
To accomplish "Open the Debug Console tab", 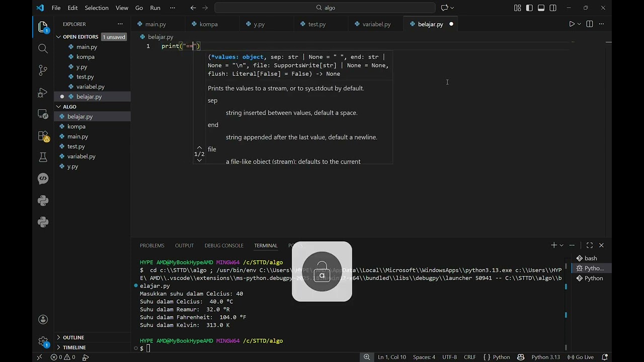I will click(224, 245).
